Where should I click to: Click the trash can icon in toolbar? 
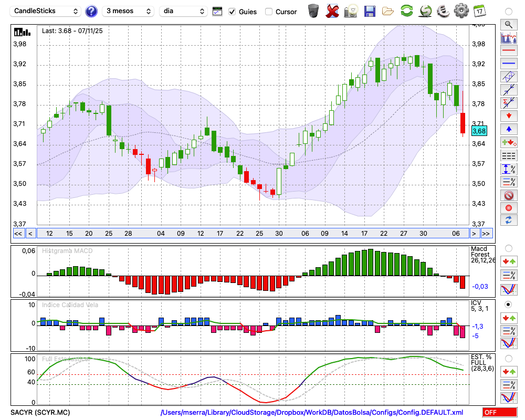click(313, 11)
